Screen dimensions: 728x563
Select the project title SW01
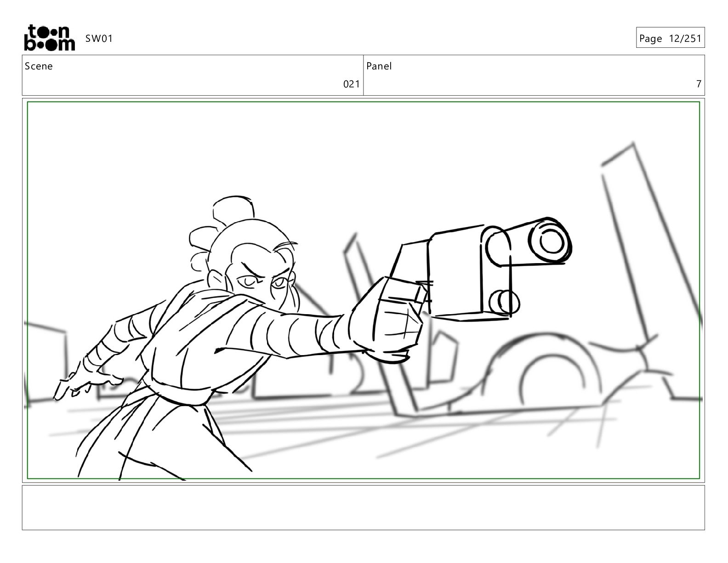click(99, 39)
